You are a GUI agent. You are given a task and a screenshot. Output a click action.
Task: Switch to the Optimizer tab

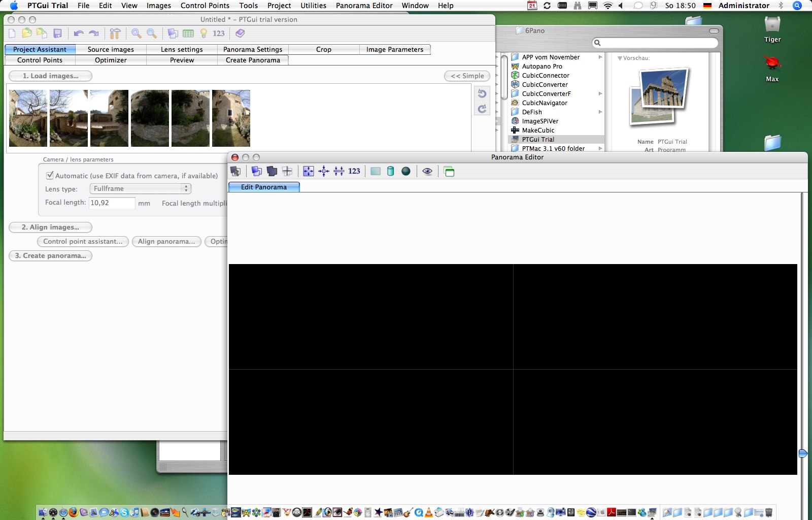[x=111, y=60]
